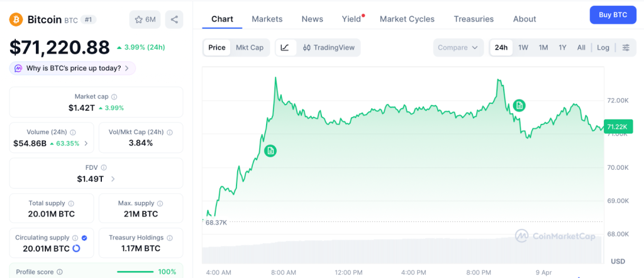Viewport: 644px width, 278px height.
Task: Click the share icon beside Bitcoin title
Action: click(x=174, y=19)
